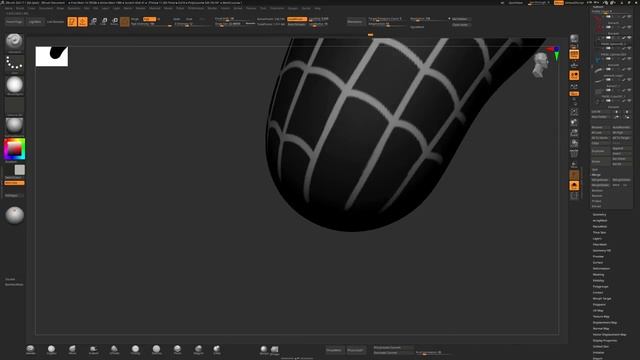Viewport: 640px width, 360px height.
Task: Toggle the Rgb paint mode button
Action: click(x=149, y=19)
